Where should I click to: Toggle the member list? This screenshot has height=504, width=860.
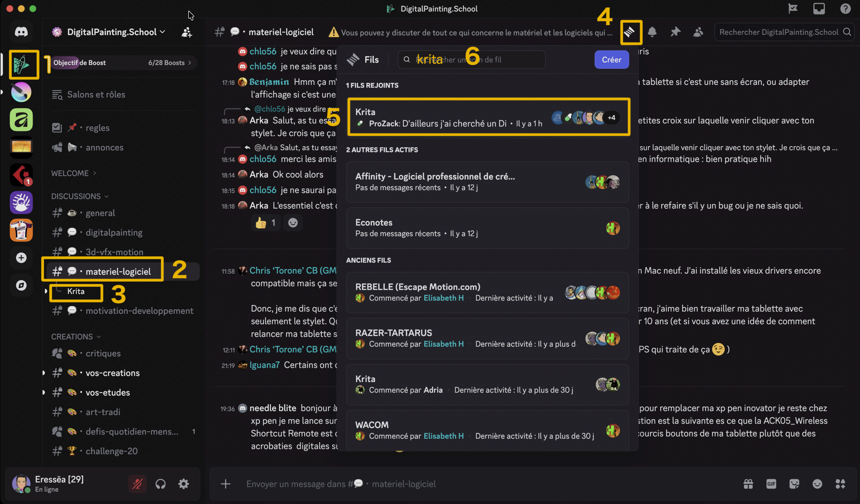click(x=698, y=32)
